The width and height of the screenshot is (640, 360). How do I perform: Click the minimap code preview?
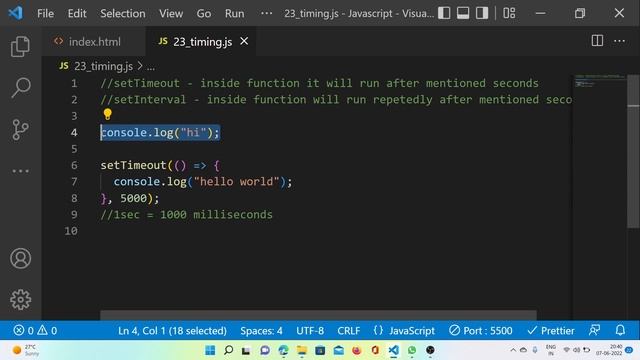[x=599, y=81]
